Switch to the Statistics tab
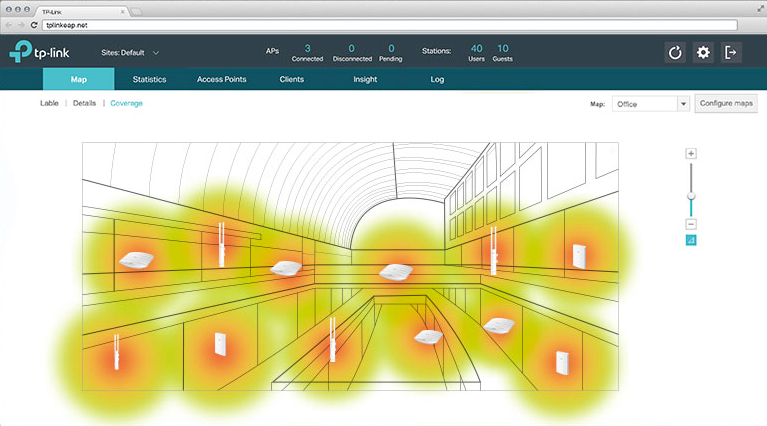Screen dimensions: 767x426 (149, 79)
